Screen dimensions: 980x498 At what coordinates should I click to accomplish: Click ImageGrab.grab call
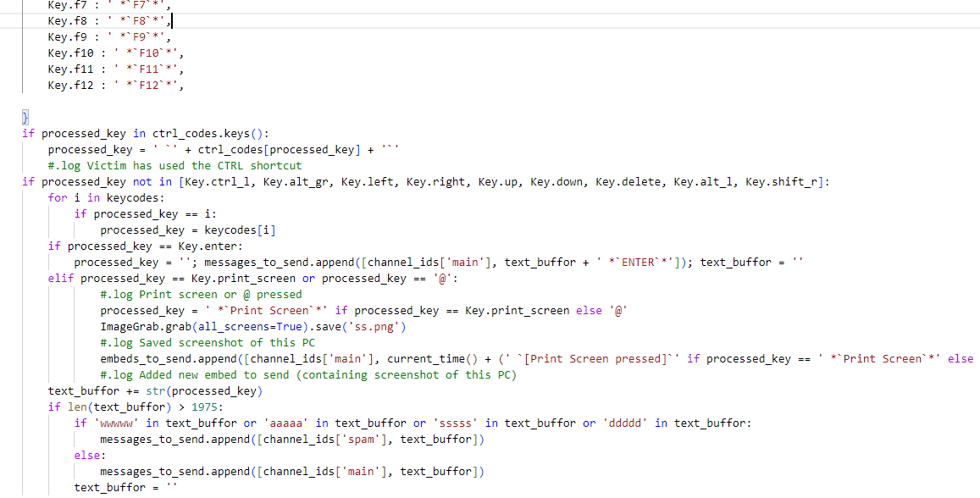[x=146, y=327]
